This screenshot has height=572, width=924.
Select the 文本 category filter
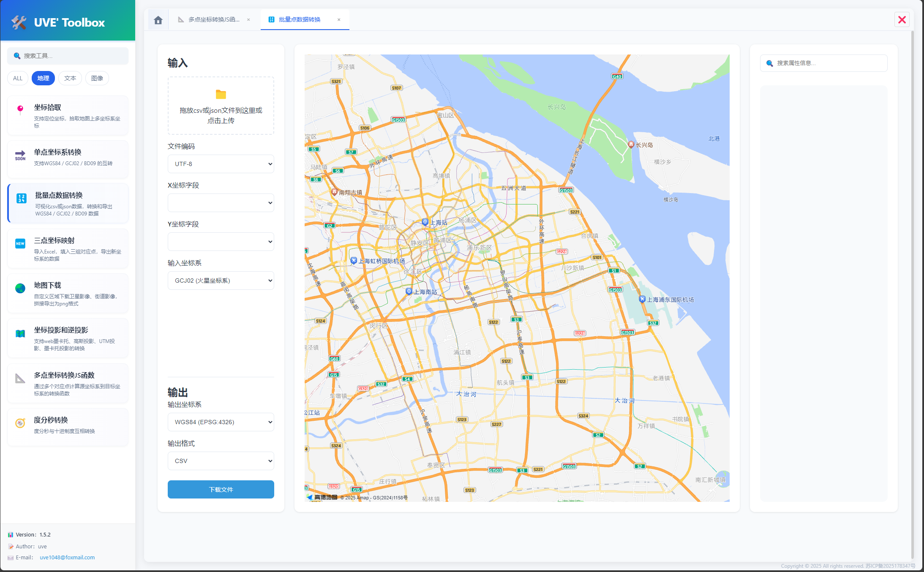[x=70, y=78]
